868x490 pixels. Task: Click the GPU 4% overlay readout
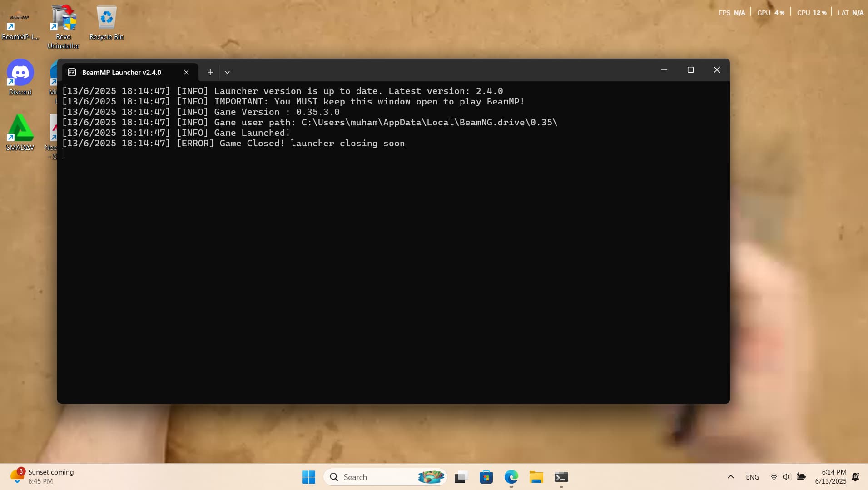(771, 13)
